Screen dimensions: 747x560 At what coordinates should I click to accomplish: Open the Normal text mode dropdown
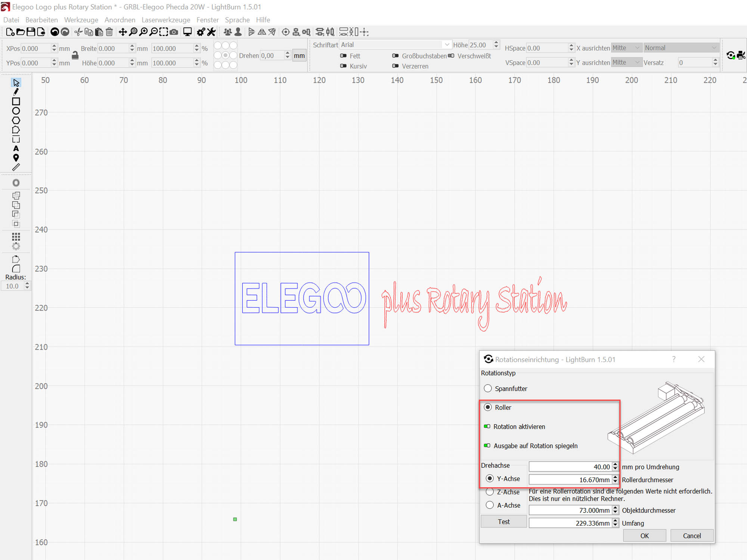pyautogui.click(x=682, y=48)
